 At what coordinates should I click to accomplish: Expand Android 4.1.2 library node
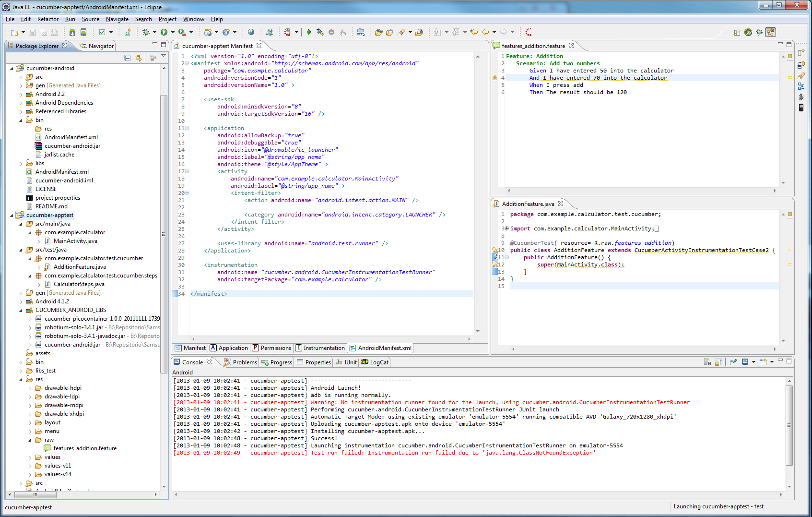point(21,301)
